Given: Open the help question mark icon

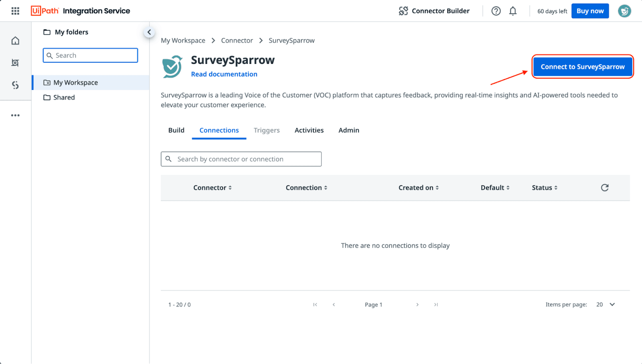Looking at the screenshot, I should click(x=496, y=11).
